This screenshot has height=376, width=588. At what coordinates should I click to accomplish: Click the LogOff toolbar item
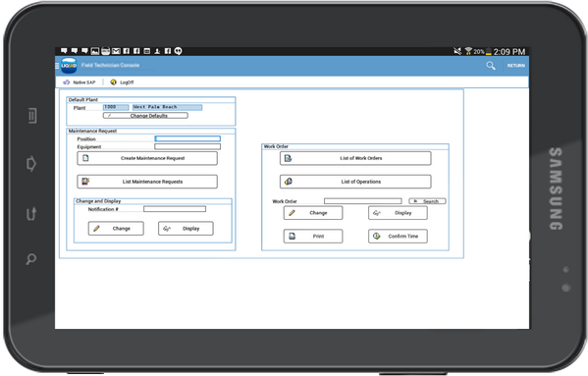(x=122, y=82)
